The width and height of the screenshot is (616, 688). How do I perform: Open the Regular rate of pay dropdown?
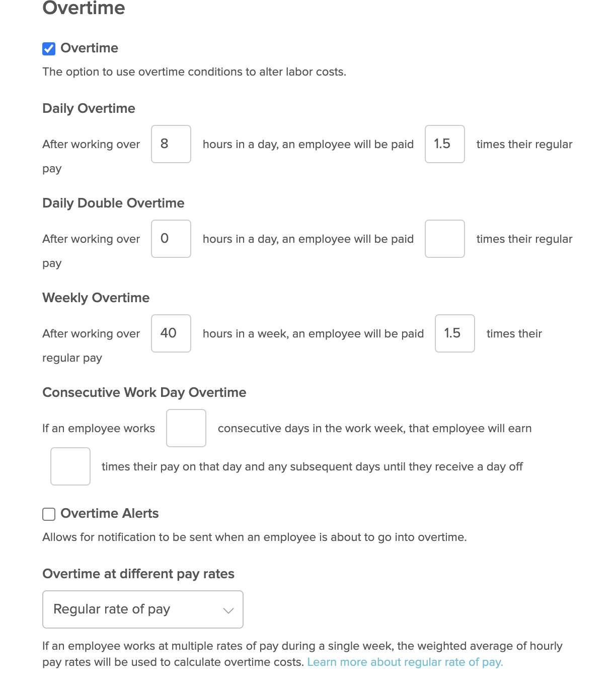point(143,609)
